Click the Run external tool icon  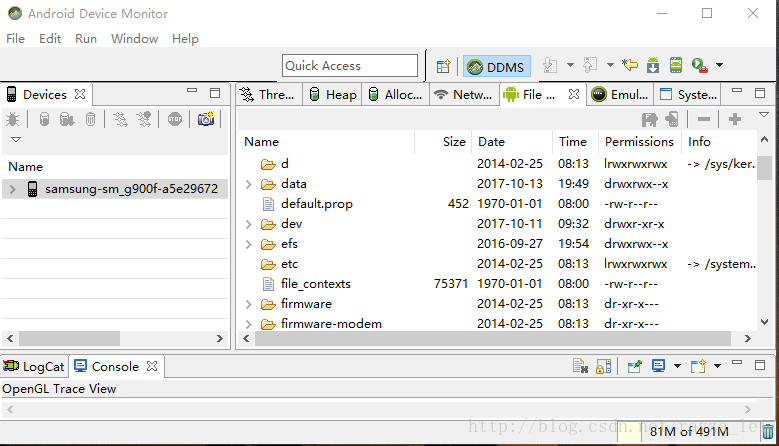point(700,65)
